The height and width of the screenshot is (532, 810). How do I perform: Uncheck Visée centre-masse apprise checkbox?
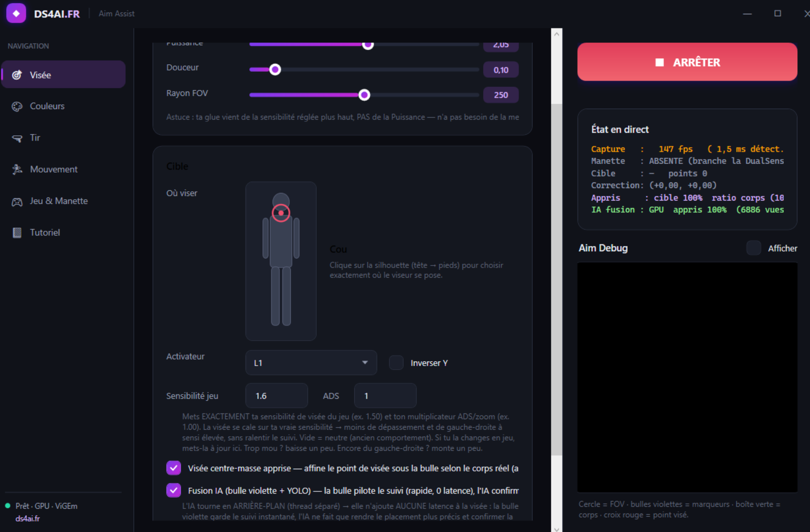pos(173,468)
